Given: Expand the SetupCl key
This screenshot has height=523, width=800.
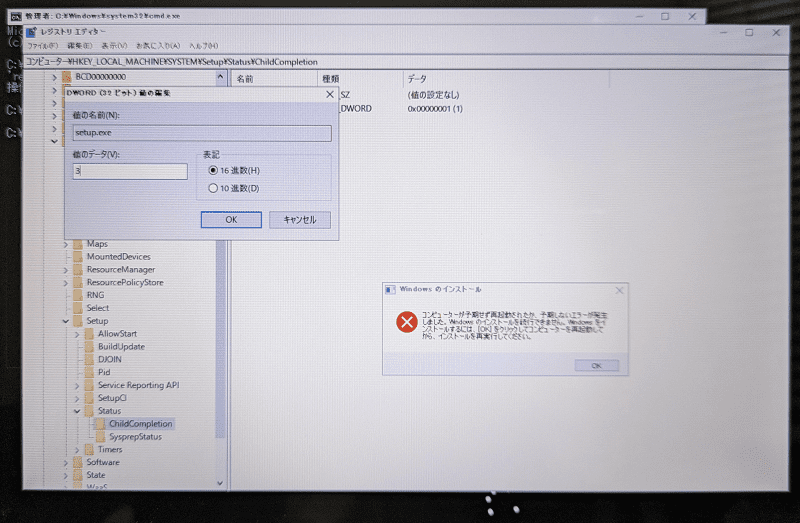Looking at the screenshot, I should [x=77, y=399].
